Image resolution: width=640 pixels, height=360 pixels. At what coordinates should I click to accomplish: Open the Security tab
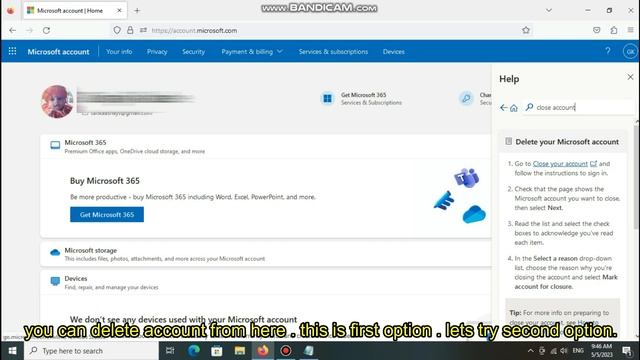coord(193,51)
